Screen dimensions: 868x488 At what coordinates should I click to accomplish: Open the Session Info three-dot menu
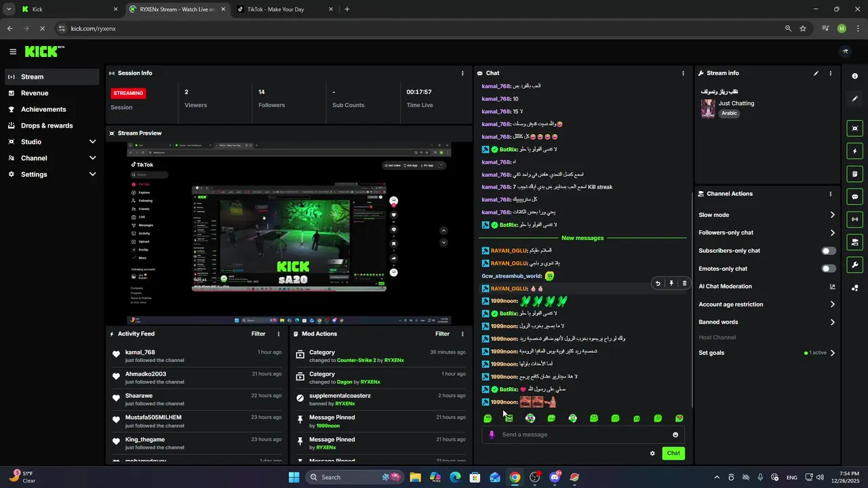tap(462, 73)
